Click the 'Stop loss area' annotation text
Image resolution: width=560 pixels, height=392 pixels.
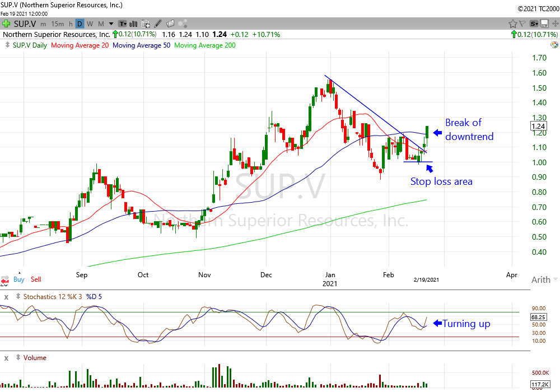coord(441,181)
